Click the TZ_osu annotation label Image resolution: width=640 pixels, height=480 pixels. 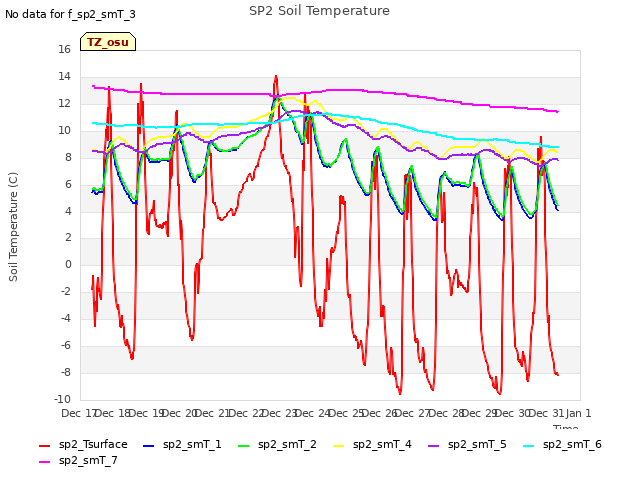coord(108,42)
